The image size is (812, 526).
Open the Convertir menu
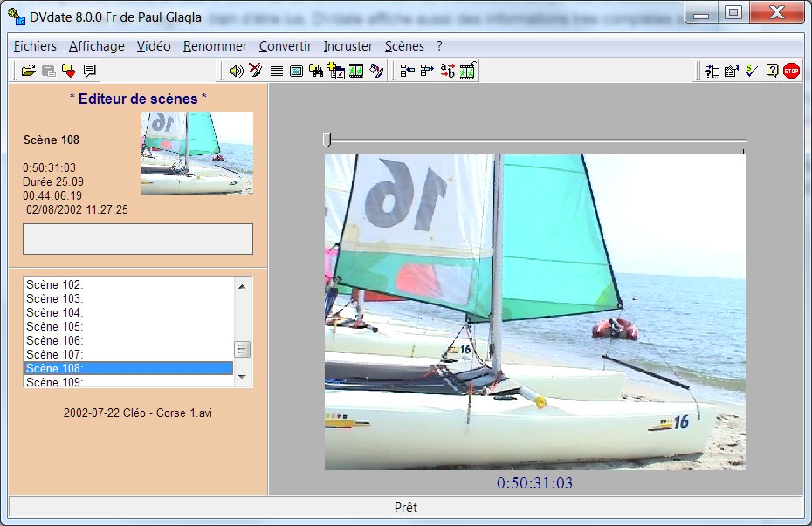(284, 46)
